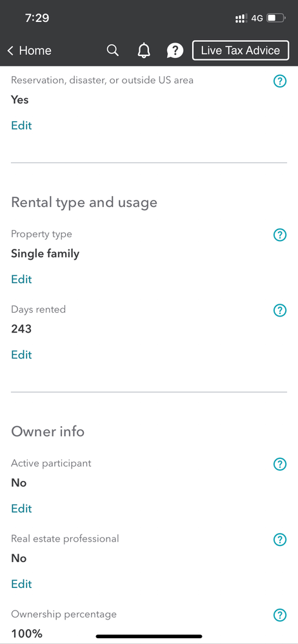This screenshot has width=298, height=644.
Task: Tap the battery indicator in status bar
Action: [276, 18]
